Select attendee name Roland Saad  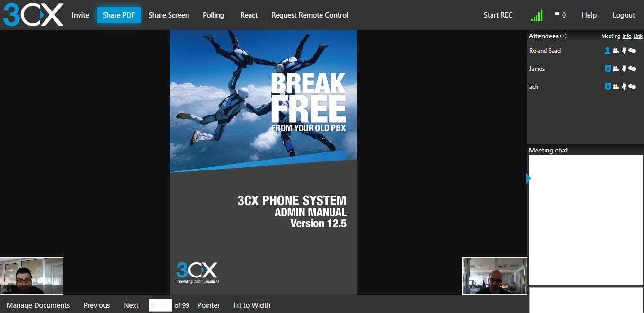pyautogui.click(x=545, y=51)
